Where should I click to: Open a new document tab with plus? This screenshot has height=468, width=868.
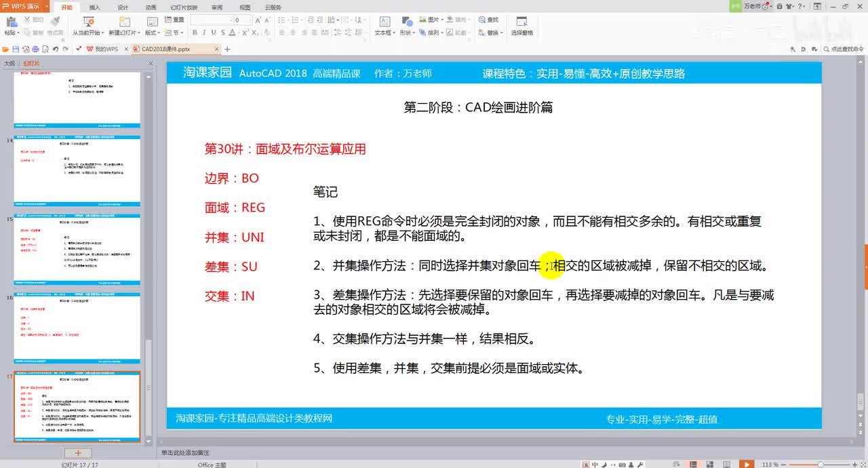[x=227, y=49]
